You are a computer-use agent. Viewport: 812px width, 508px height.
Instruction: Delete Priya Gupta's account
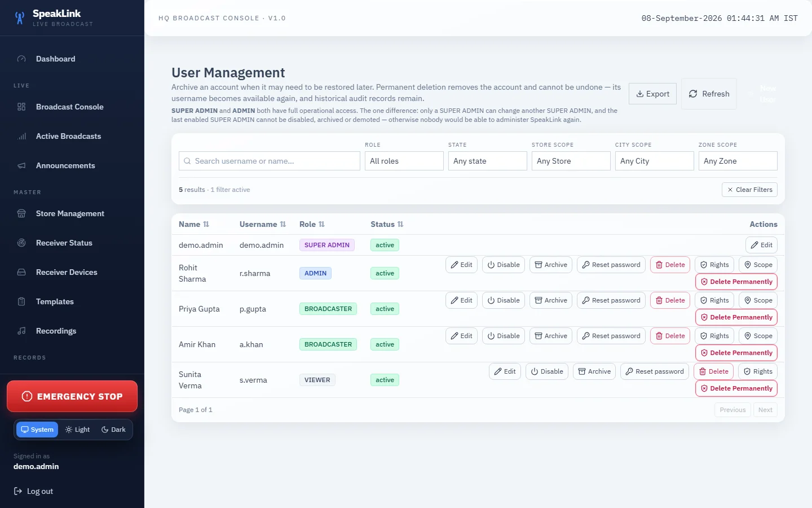670,300
